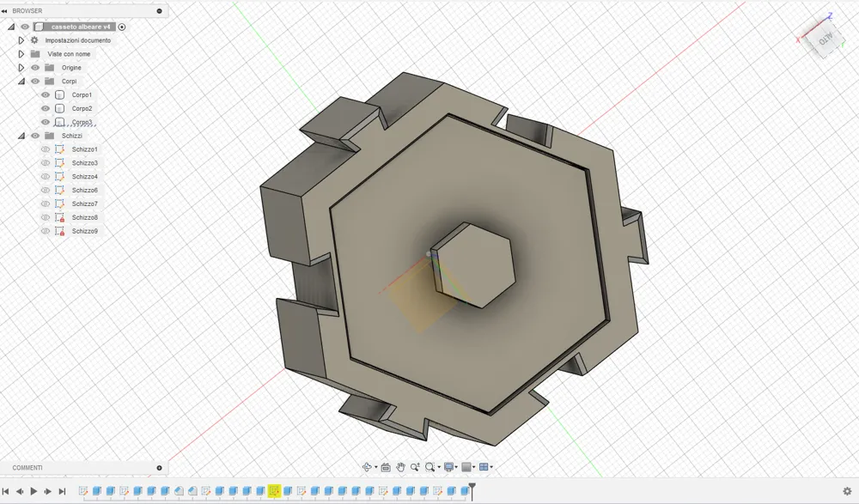Open the timeline settings gear

coord(847,492)
